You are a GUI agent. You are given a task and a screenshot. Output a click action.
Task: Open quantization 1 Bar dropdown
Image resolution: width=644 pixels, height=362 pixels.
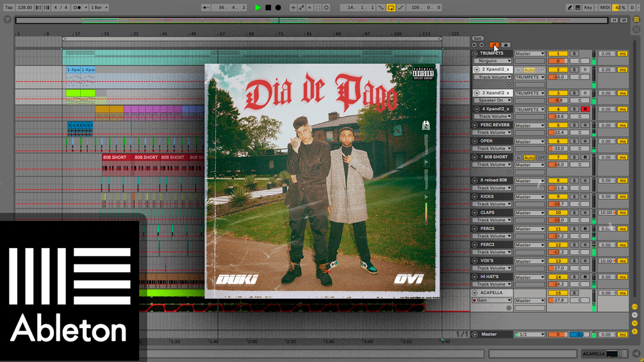coord(99,8)
